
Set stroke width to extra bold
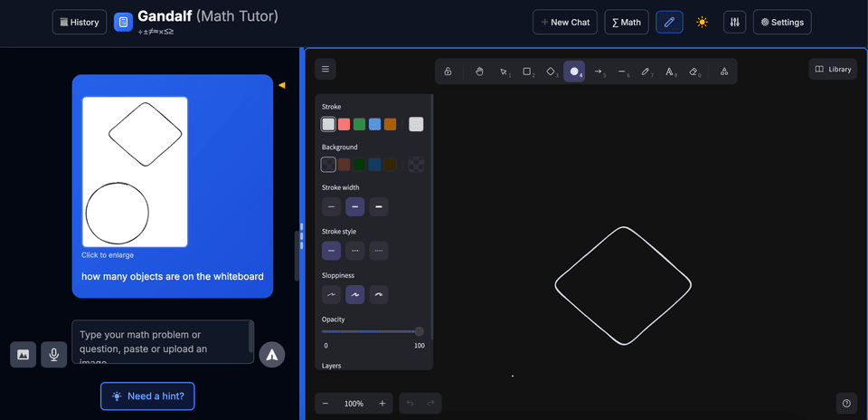point(379,206)
